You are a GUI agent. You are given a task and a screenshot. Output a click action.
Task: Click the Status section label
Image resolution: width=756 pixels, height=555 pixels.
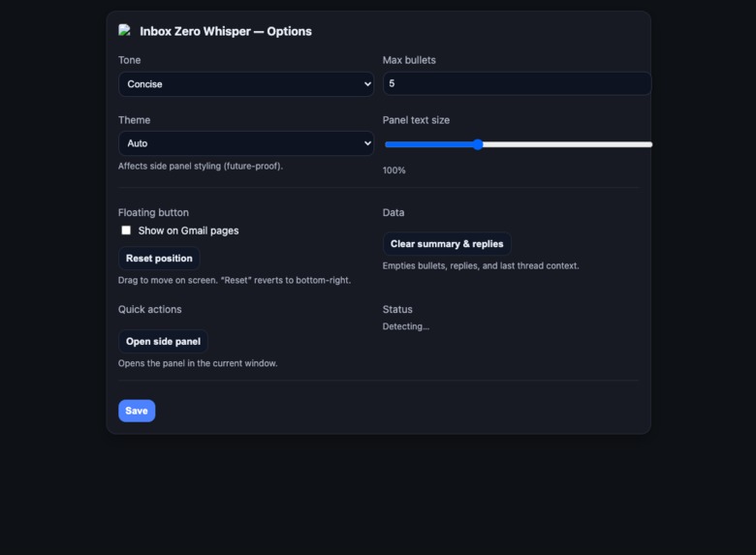point(397,309)
